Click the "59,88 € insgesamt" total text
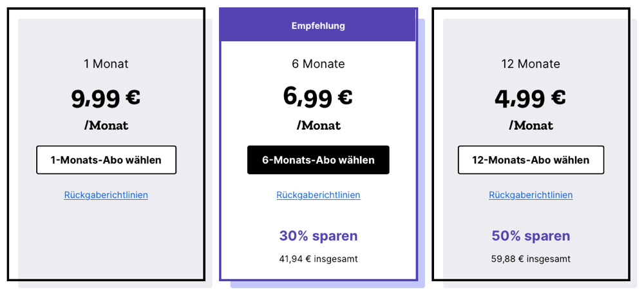644x296 pixels. 531,259
